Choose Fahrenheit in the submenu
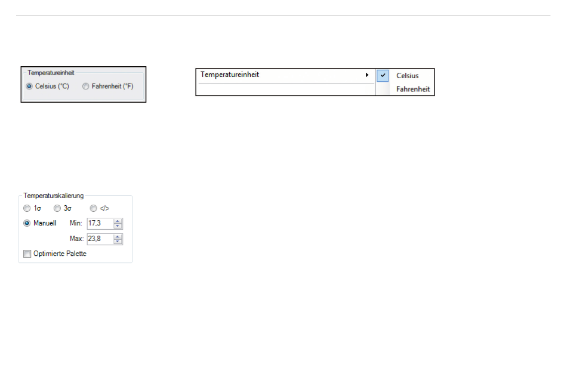 [413, 89]
